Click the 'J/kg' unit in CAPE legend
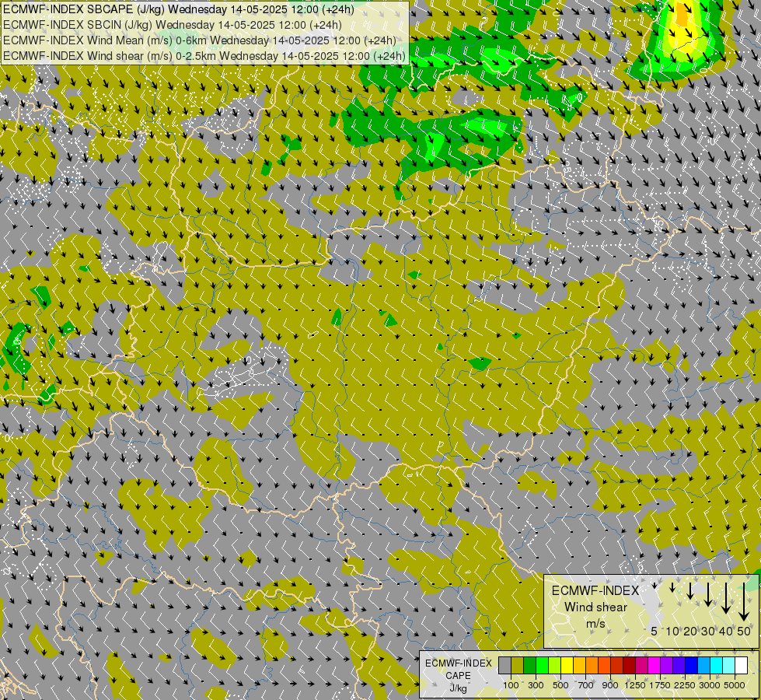The image size is (761, 700). coord(458,688)
